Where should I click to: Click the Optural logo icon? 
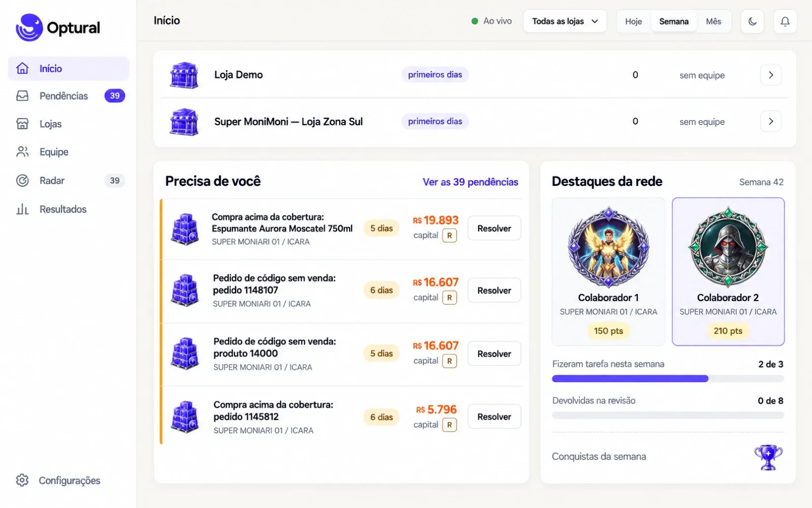pyautogui.click(x=29, y=27)
